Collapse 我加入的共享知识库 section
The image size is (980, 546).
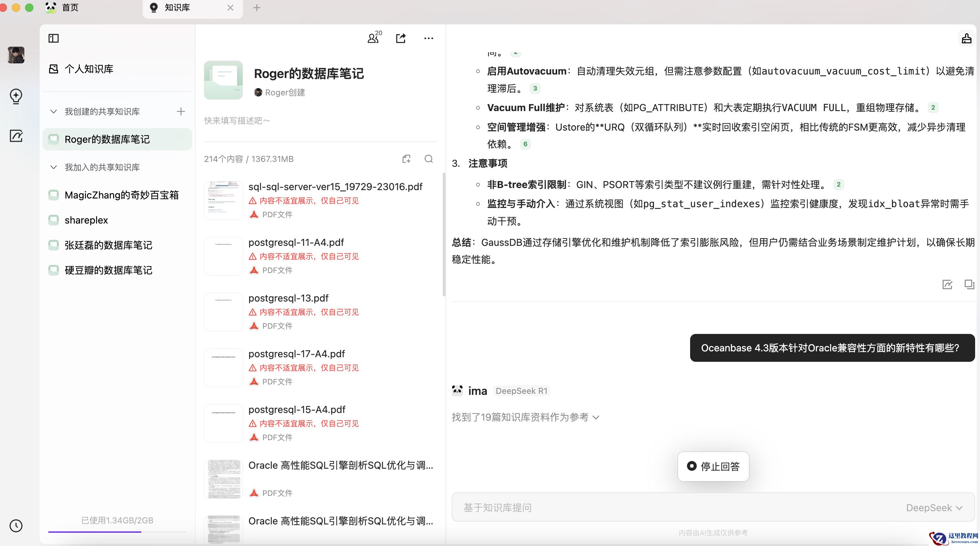click(54, 167)
